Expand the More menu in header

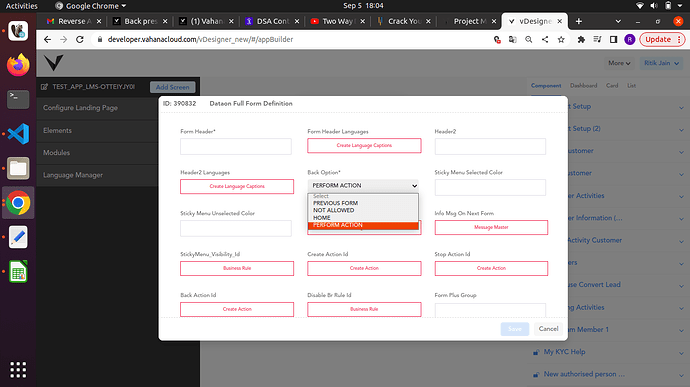tap(619, 63)
